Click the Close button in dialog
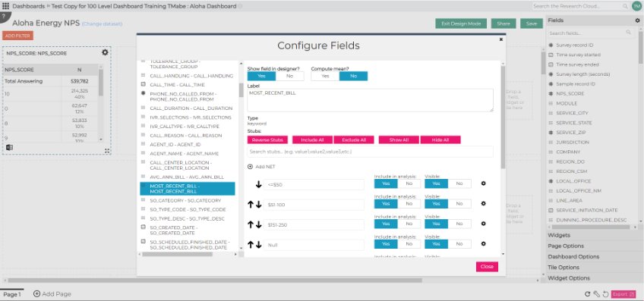 (487, 267)
